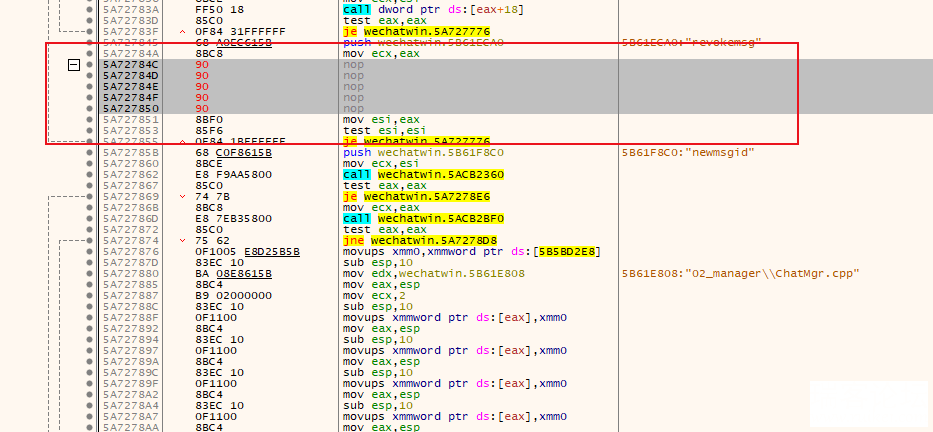Click opcode bytes BA 08E8615B
The image size is (933, 432).
[x=233, y=274]
